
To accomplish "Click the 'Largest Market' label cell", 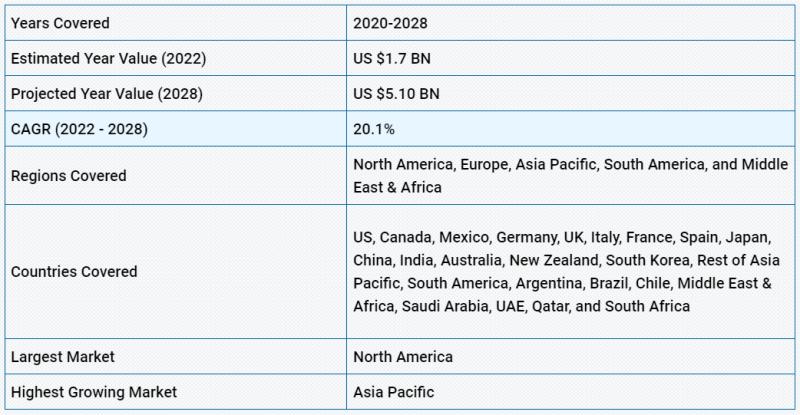I will (x=62, y=356).
